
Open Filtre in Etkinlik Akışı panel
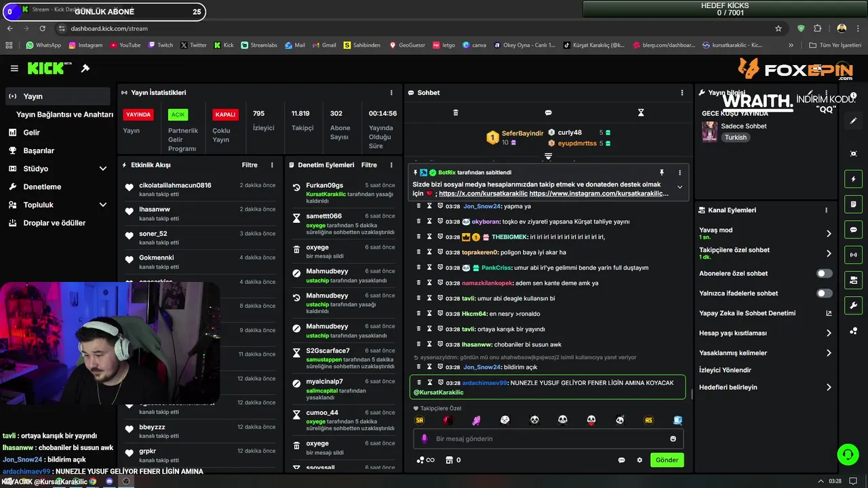tap(250, 165)
